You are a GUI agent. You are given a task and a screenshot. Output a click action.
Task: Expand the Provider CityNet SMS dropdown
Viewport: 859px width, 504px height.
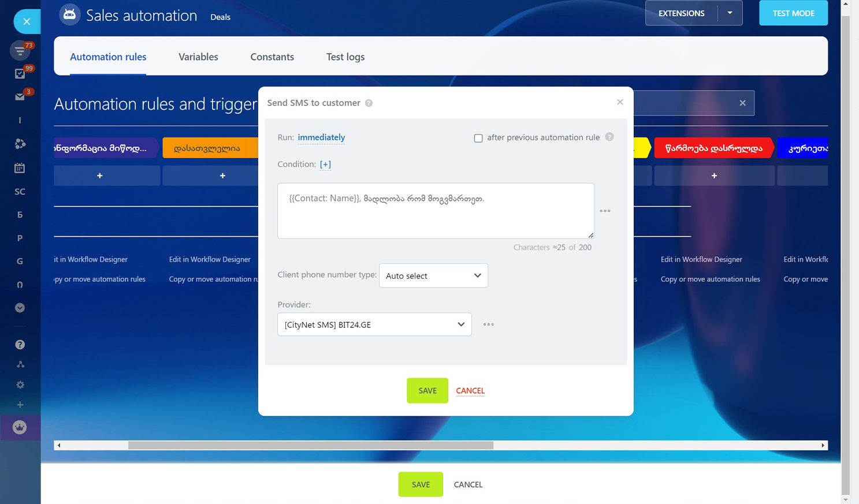click(374, 324)
